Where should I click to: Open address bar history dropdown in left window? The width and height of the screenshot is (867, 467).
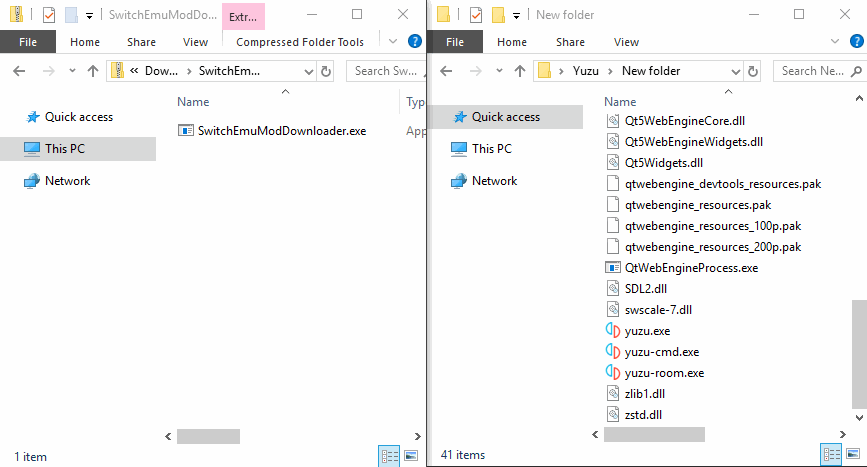tap(309, 71)
